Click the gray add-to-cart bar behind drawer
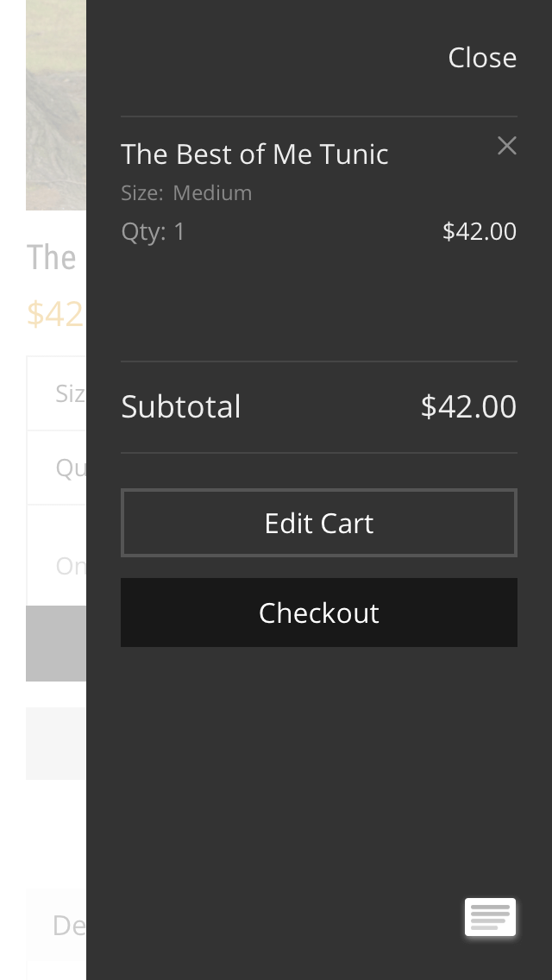 point(56,644)
